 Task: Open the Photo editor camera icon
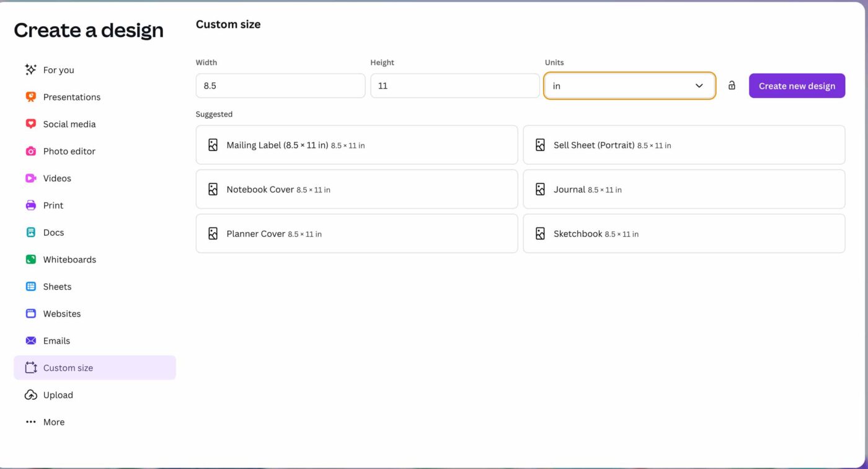(30, 151)
